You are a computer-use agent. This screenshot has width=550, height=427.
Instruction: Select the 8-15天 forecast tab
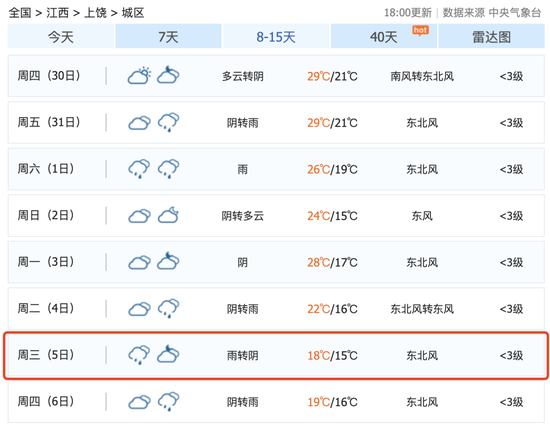tap(276, 36)
